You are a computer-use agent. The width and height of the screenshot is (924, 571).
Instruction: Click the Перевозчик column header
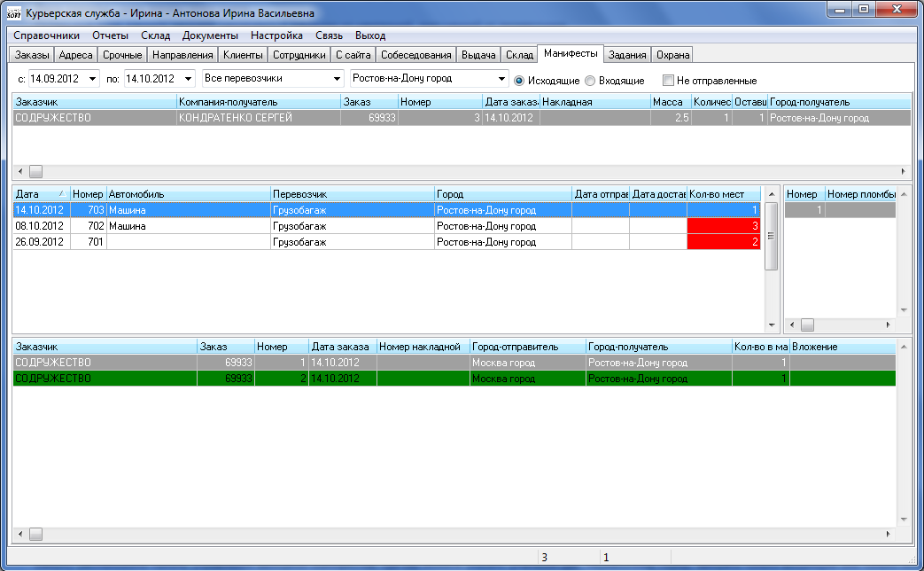(x=353, y=194)
